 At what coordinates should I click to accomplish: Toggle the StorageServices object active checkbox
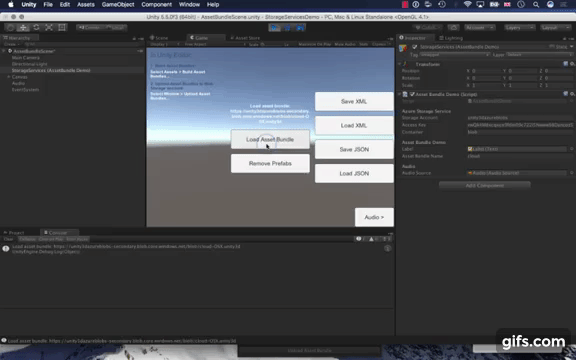[415, 47]
